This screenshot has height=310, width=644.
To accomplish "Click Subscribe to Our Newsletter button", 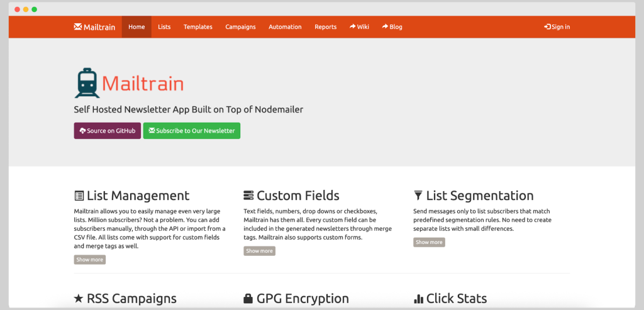I will pyautogui.click(x=192, y=131).
